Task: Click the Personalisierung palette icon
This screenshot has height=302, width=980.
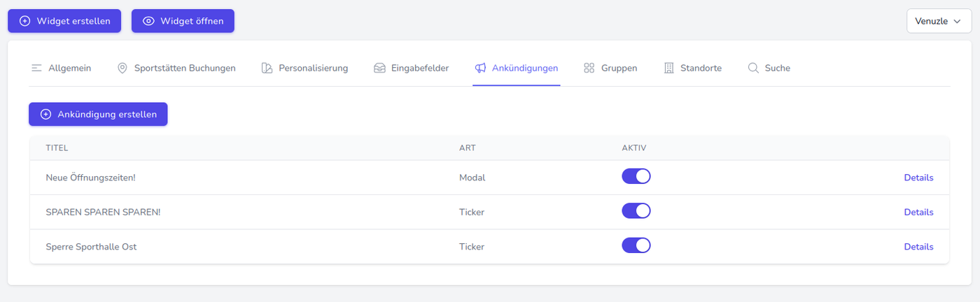Action: pos(267,68)
